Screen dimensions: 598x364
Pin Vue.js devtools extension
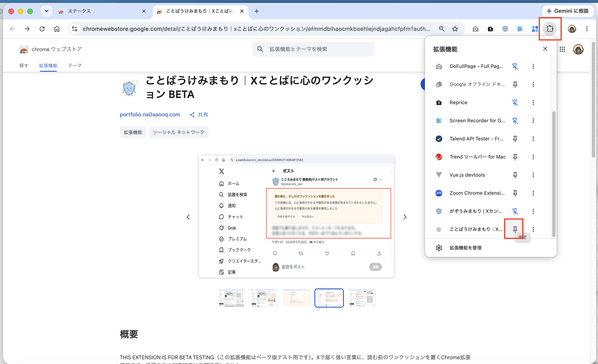coord(515,175)
